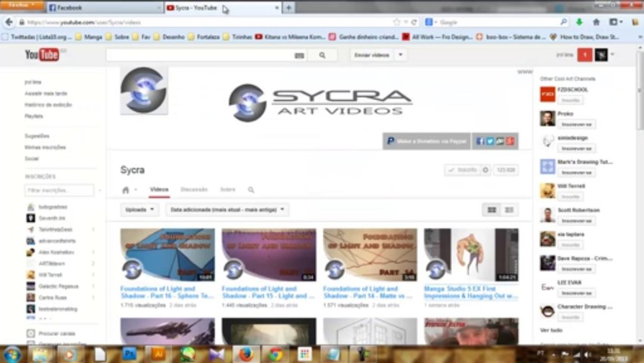Screen dimensions: 644x363
Task: Open the account menu arrow beside avatar
Action: 612,55
